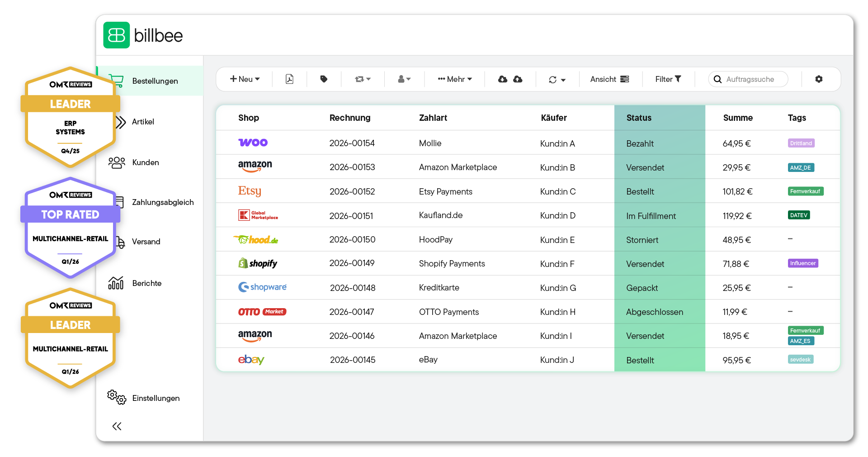This screenshot has height=457, width=868.
Task: Collapse the sidebar with double chevron
Action: 117,426
